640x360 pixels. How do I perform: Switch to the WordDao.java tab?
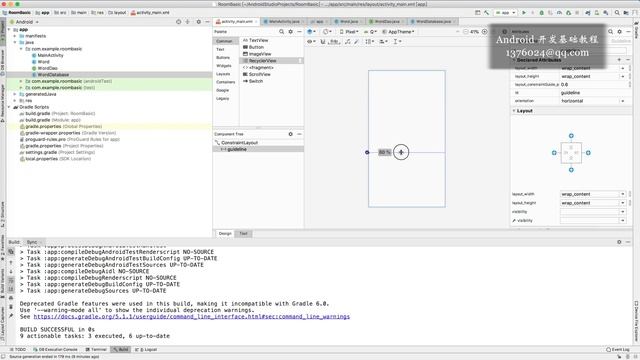click(x=387, y=21)
